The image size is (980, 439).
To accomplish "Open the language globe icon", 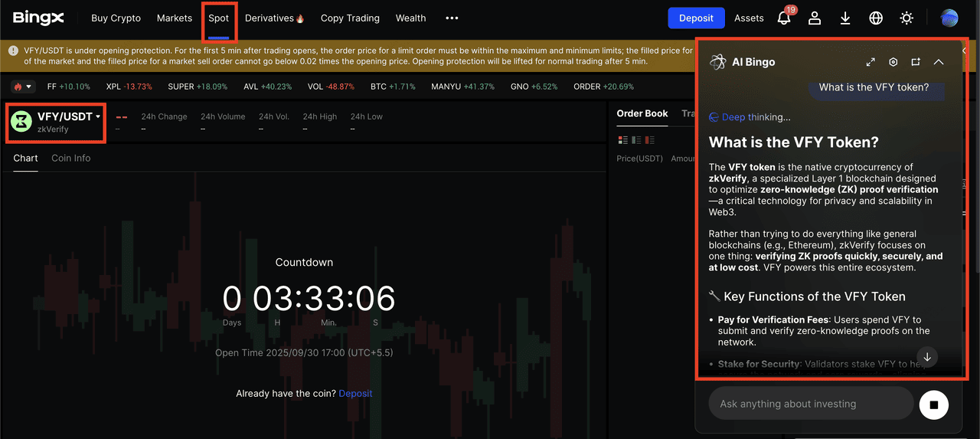I will 876,18.
